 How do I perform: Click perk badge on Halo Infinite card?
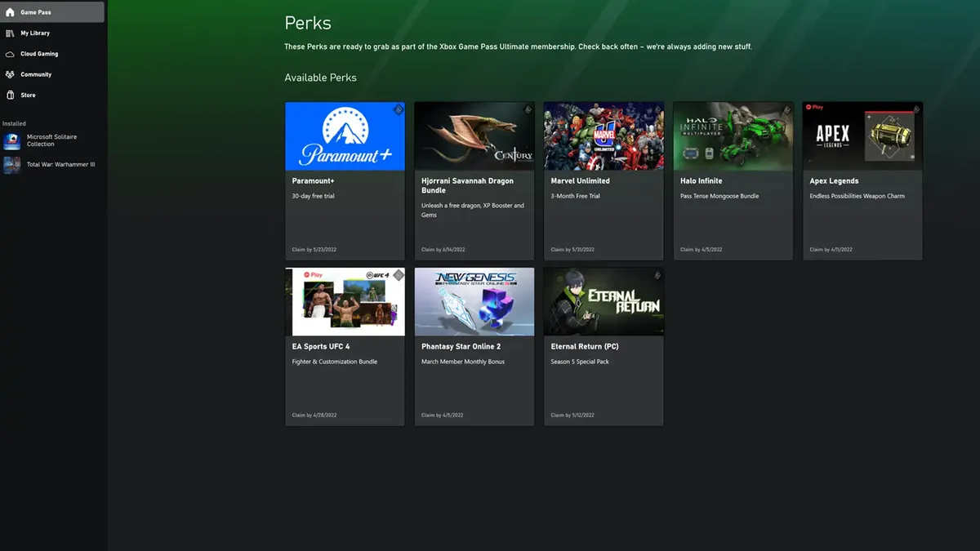tap(787, 109)
